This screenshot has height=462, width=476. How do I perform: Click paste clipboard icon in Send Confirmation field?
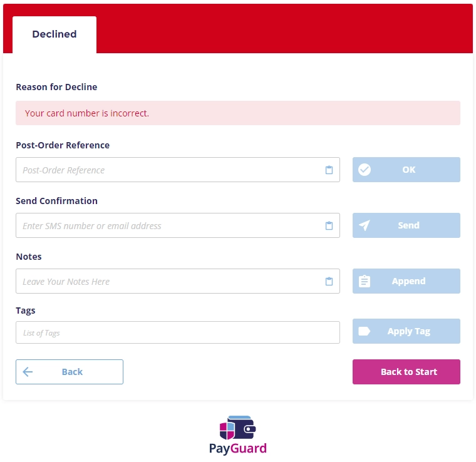329,226
